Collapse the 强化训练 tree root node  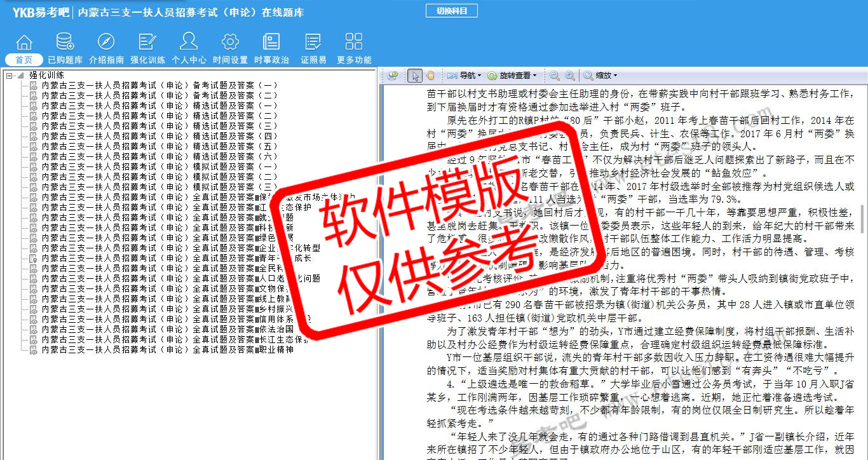tap(10, 75)
